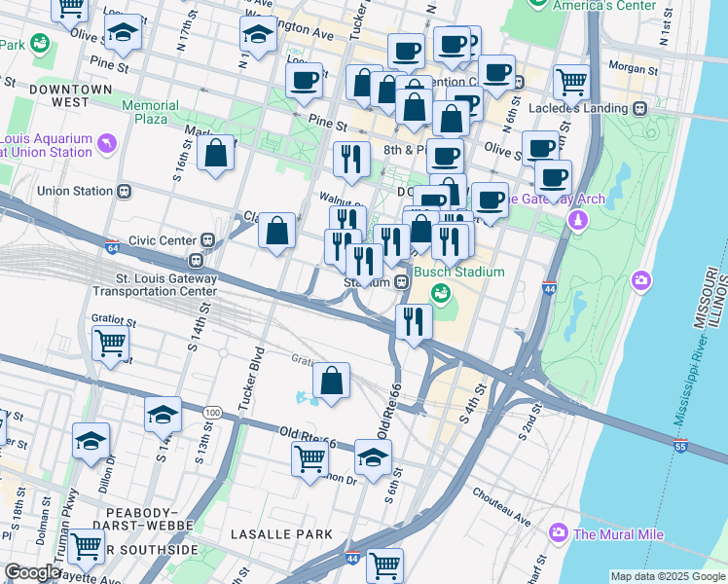This screenshot has width=728, height=584.
Task: Select the Union Station transit icon
Action: (124, 192)
